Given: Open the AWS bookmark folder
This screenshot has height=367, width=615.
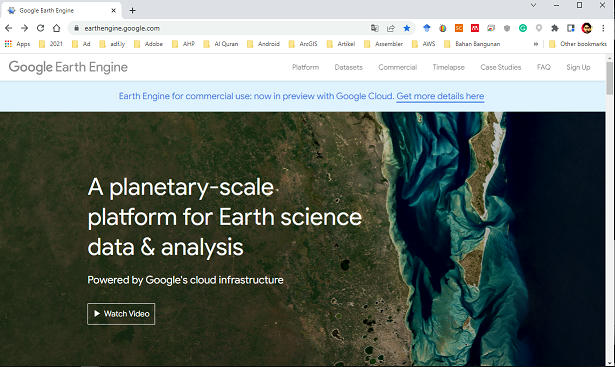Looking at the screenshot, I should point(424,44).
